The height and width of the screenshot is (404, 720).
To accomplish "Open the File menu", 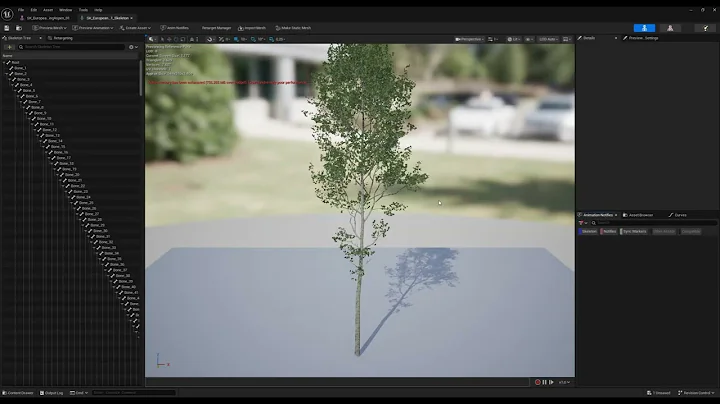I will [21, 10].
